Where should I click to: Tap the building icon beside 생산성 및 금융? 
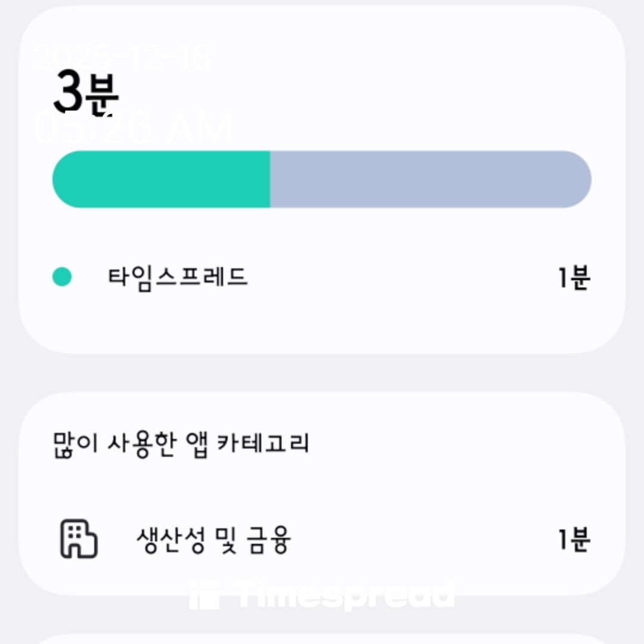pyautogui.click(x=79, y=539)
